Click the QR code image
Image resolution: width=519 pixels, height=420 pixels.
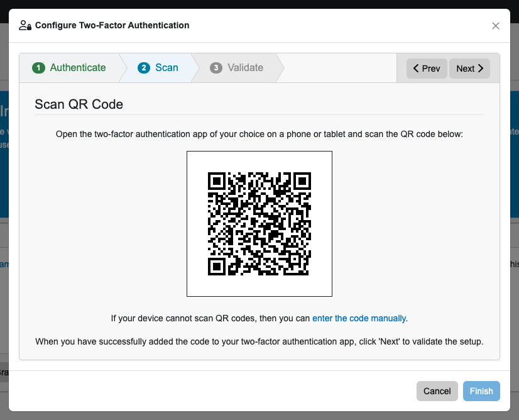(259, 224)
